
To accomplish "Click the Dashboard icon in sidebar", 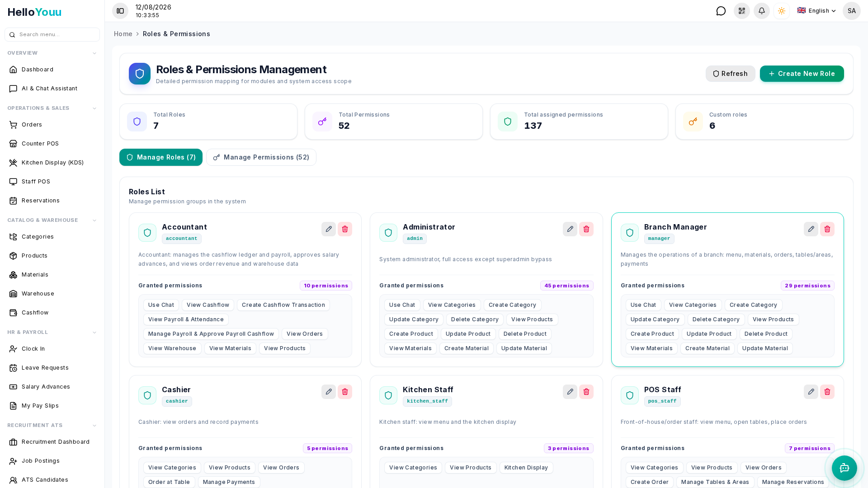I will (x=13, y=70).
